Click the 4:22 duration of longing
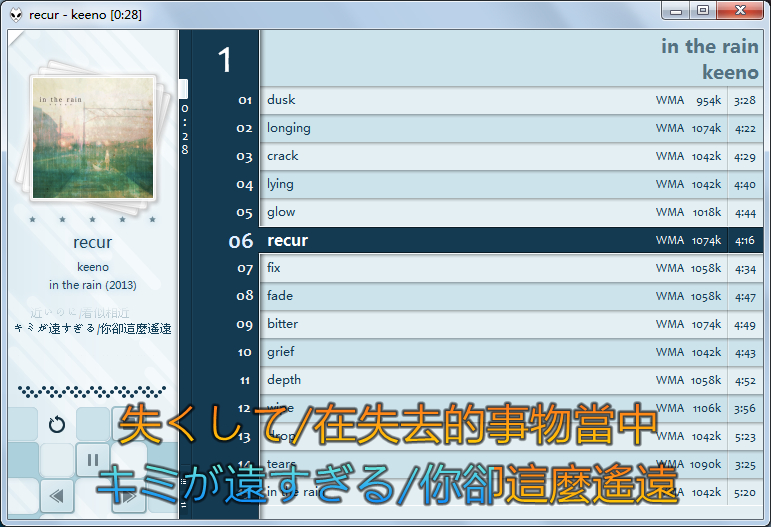The image size is (771, 527). click(745, 129)
